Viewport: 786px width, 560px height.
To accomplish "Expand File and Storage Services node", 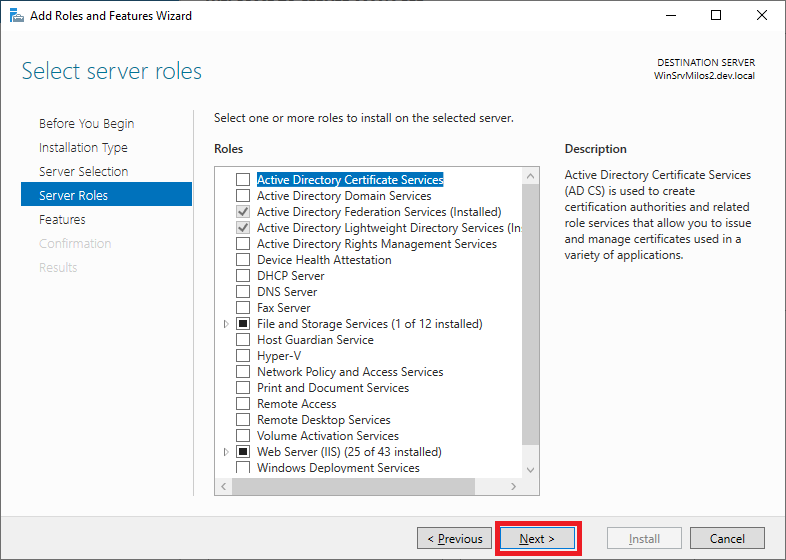I will pos(226,324).
